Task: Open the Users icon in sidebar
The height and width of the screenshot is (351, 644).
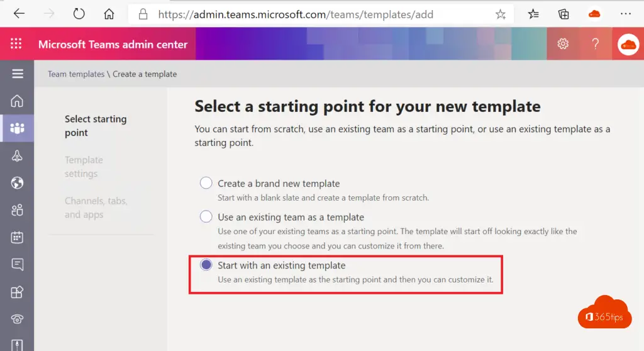Action: [x=17, y=210]
